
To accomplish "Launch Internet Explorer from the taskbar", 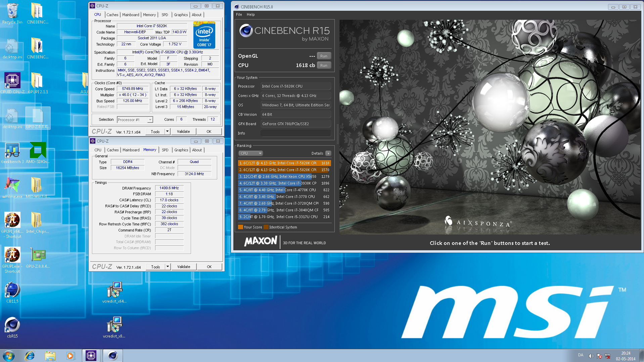I will pyautogui.click(x=30, y=356).
